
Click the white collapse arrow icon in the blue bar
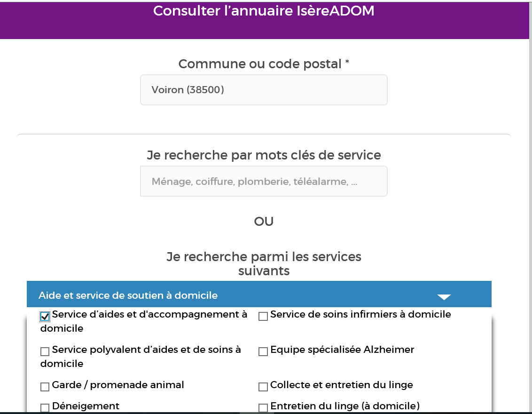pyautogui.click(x=444, y=297)
